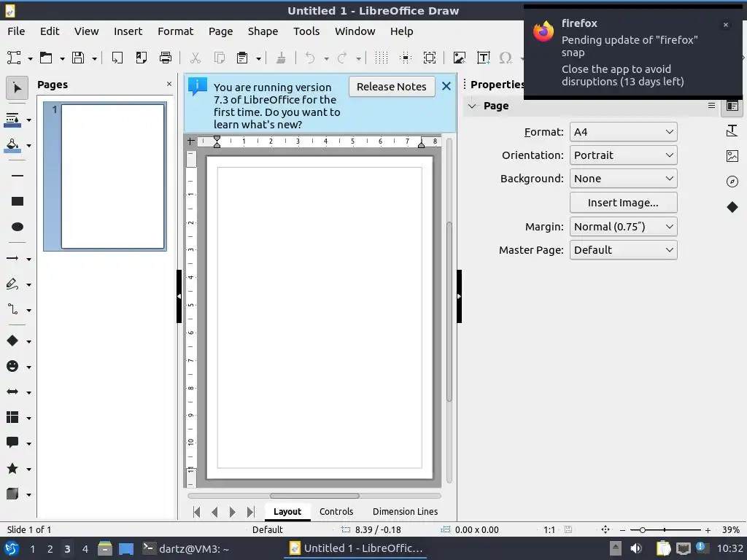Expand the Save button dropdown arrow

tap(94, 58)
